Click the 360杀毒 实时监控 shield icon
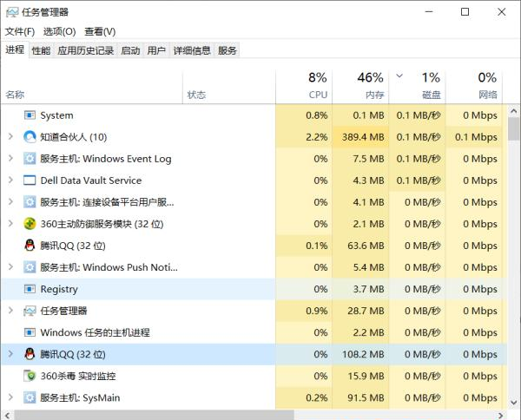This screenshot has width=521, height=420. coord(30,377)
